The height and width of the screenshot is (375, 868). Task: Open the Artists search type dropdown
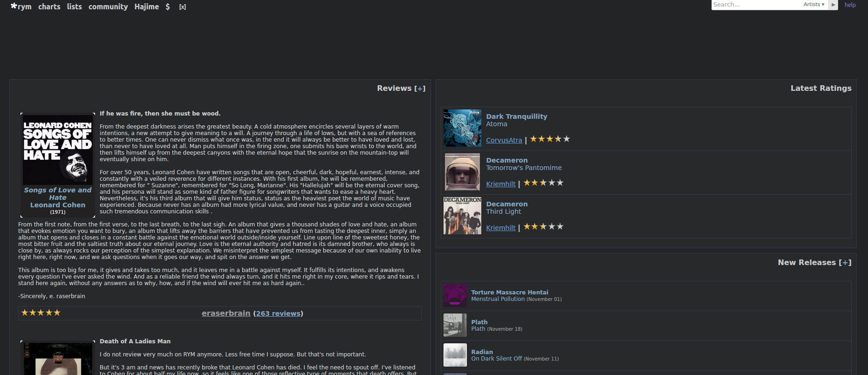point(814,5)
